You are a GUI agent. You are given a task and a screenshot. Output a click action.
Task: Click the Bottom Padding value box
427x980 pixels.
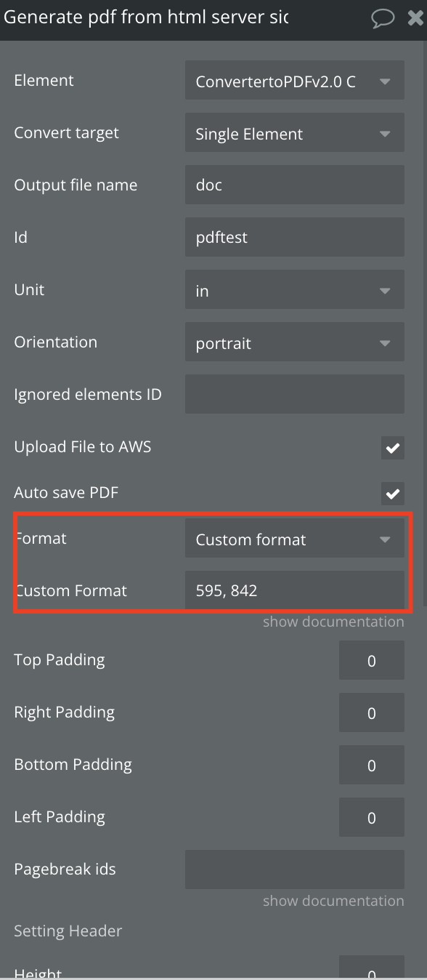[x=372, y=765]
